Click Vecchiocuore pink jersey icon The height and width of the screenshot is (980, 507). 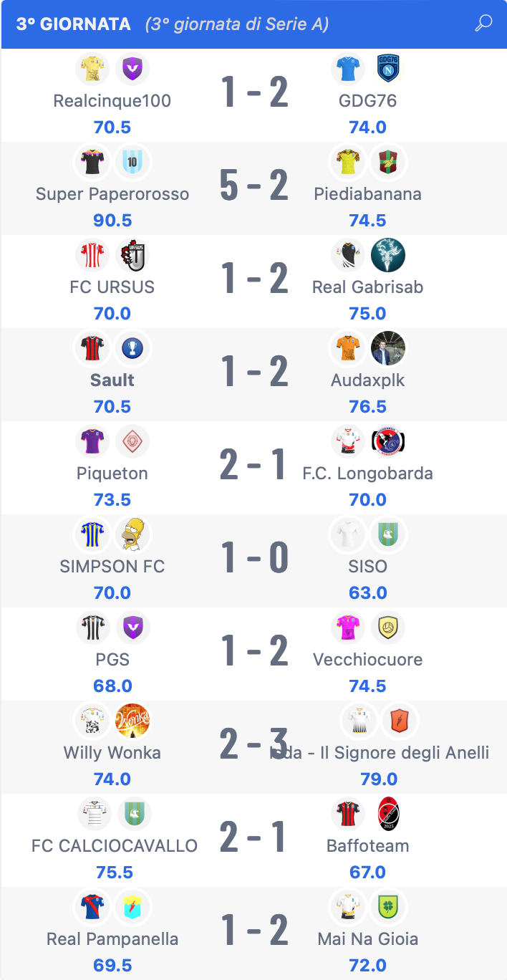coord(348,628)
